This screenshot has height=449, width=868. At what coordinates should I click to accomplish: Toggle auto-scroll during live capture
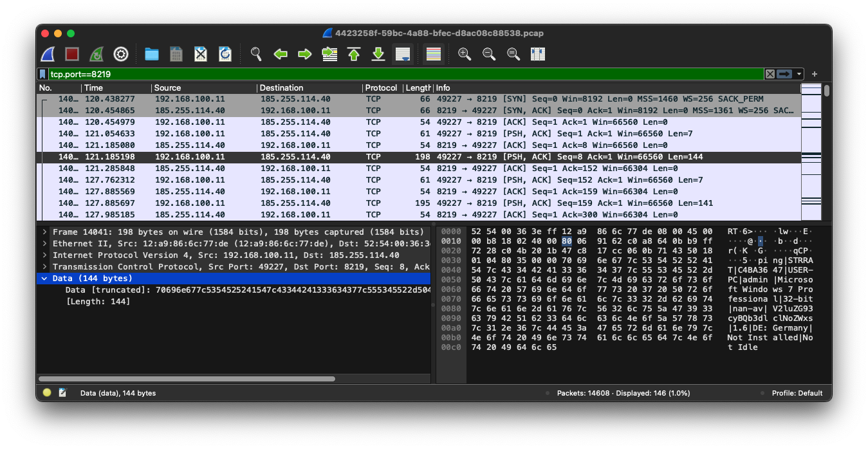click(403, 54)
